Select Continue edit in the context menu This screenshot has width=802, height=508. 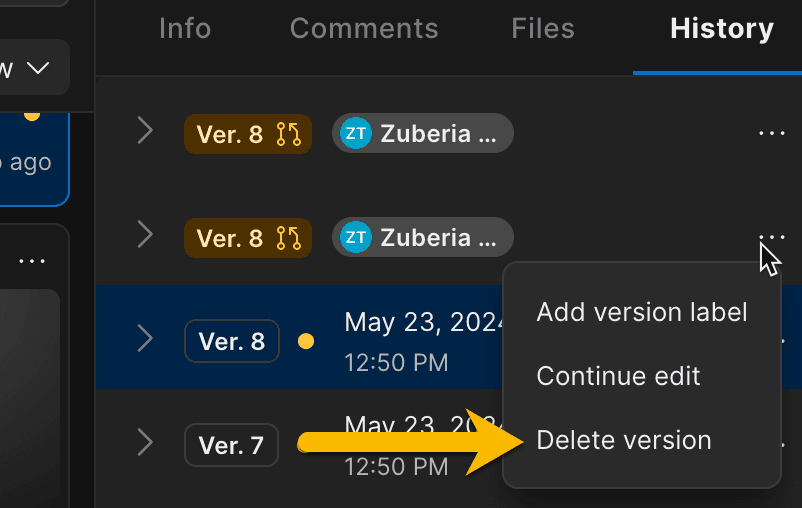[x=618, y=376]
